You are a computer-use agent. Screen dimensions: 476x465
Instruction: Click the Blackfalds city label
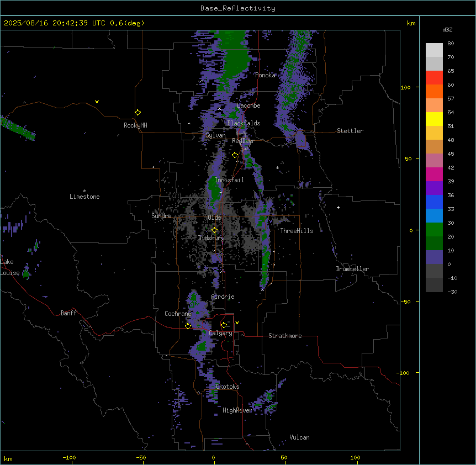click(x=244, y=123)
